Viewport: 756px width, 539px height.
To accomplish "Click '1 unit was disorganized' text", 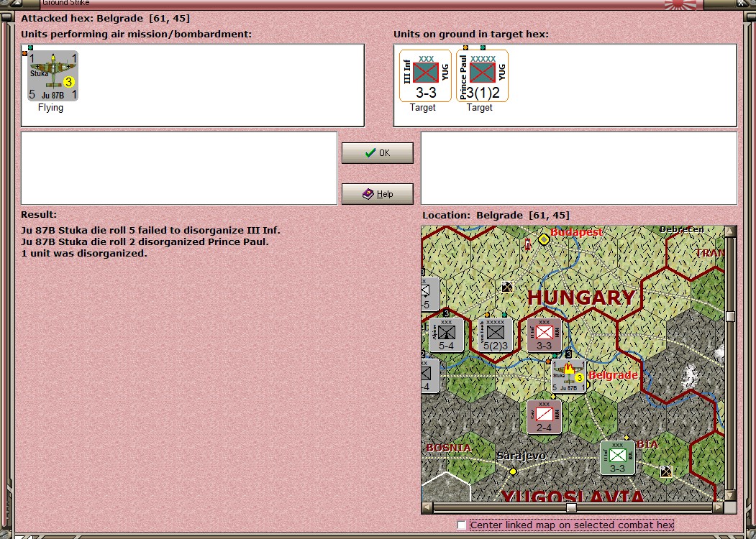I will click(x=84, y=254).
